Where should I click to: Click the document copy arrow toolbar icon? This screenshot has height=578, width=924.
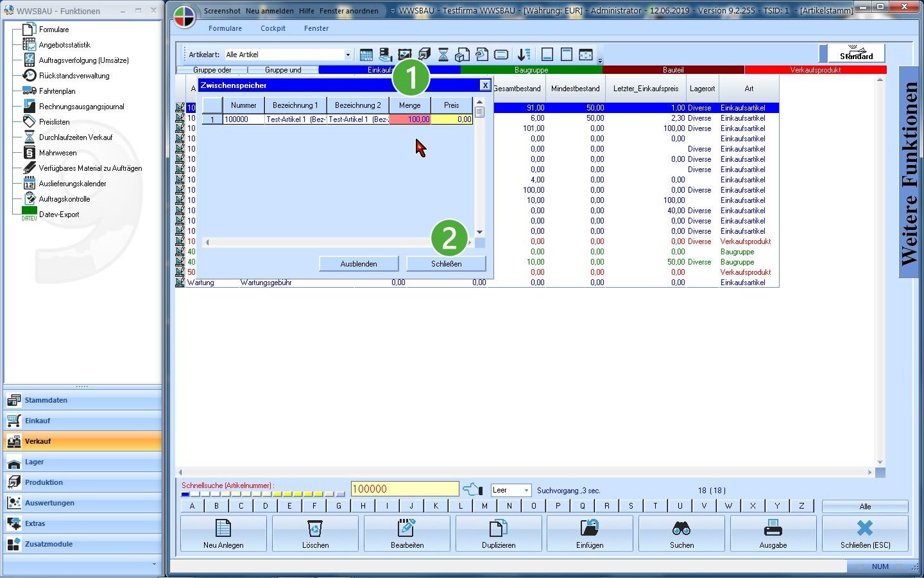click(482, 55)
